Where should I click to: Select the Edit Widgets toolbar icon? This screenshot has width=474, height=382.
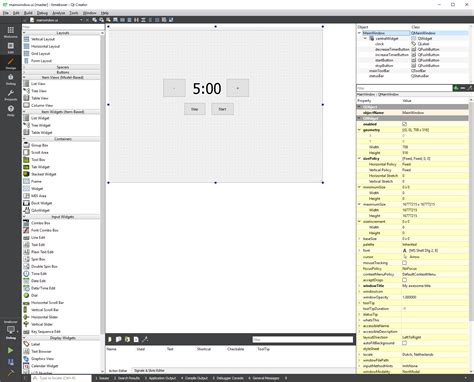tap(95, 20)
